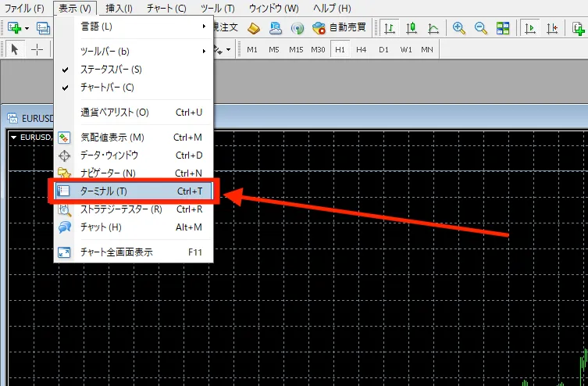
Task: Switch to the M15 timeframe
Action: tap(296, 49)
